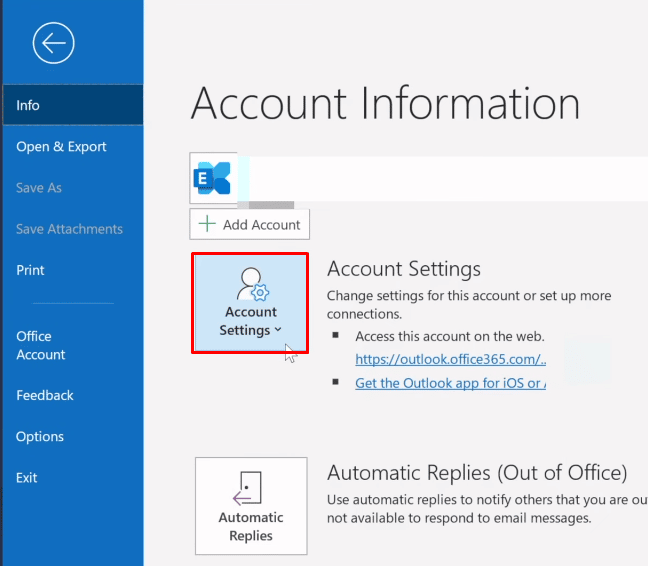
Task: Expand the Account Settings dropdown chevron
Action: pos(278,329)
